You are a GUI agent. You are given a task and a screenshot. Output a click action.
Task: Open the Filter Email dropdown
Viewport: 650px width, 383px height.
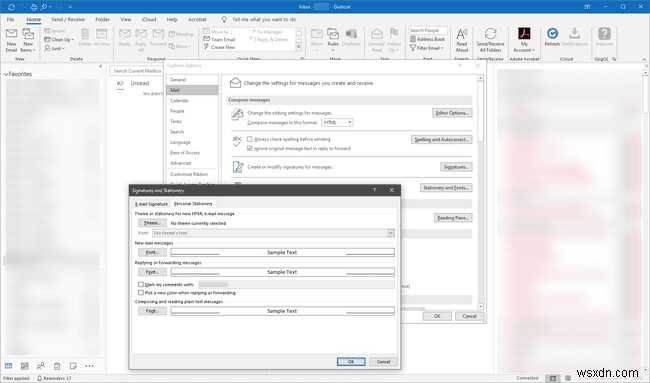[x=427, y=48]
